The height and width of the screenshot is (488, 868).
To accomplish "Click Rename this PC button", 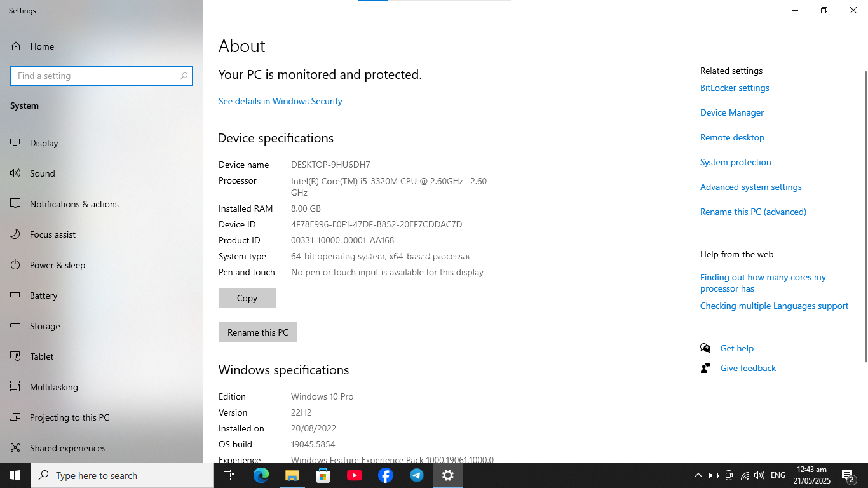I will tap(258, 332).
